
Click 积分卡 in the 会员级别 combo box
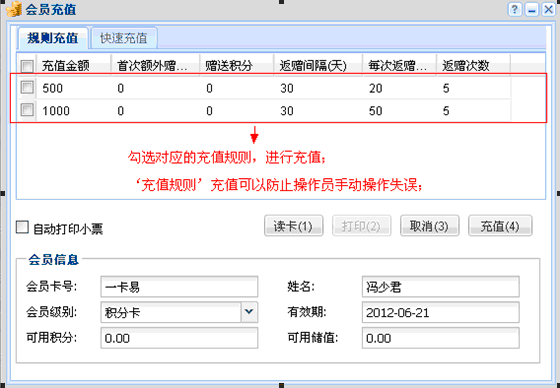point(122,313)
